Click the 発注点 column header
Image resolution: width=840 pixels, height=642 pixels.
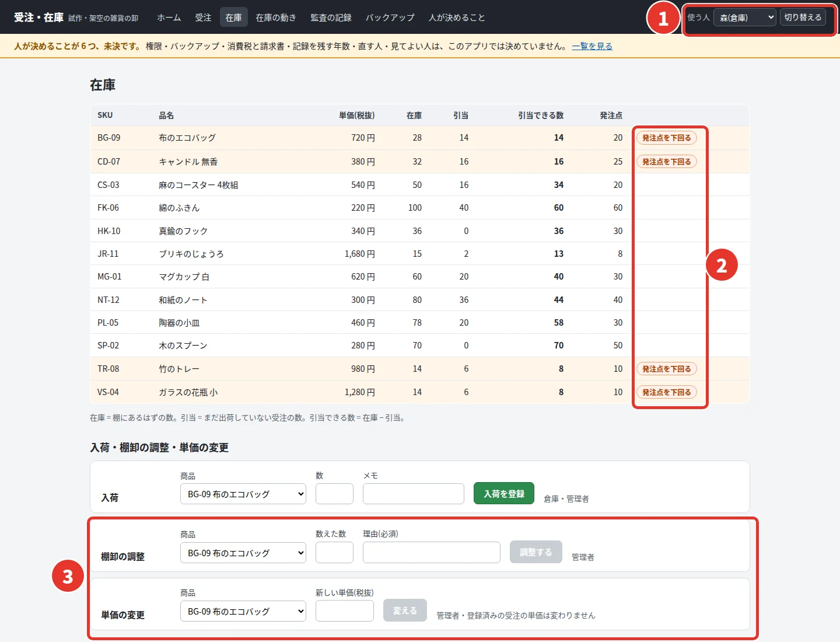click(611, 116)
